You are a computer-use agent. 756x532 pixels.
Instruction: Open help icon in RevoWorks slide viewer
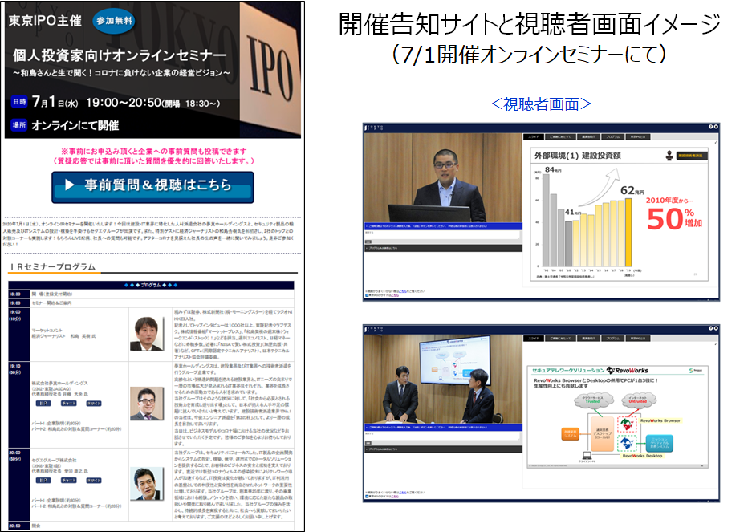click(710, 328)
